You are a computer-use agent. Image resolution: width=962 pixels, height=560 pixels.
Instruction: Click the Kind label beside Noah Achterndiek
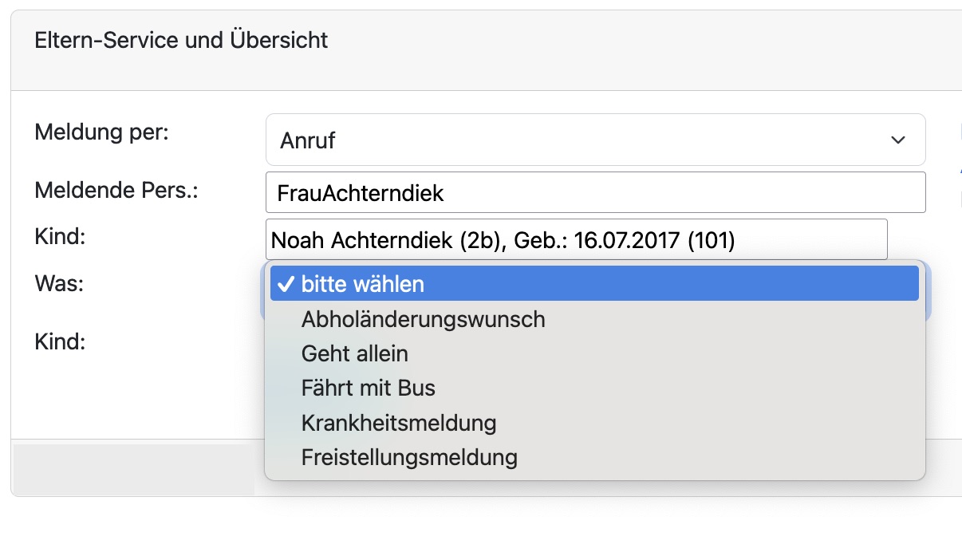point(59,237)
